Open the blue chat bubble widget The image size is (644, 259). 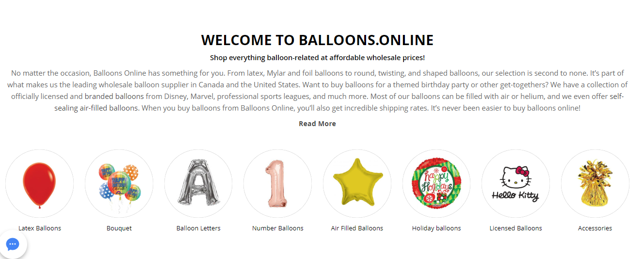coord(13,244)
